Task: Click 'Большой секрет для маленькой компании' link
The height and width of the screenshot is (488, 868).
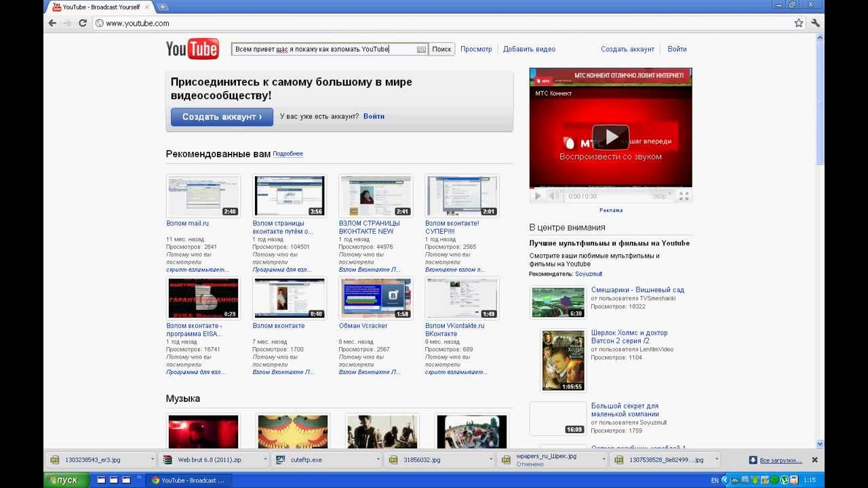Action: [625, 410]
